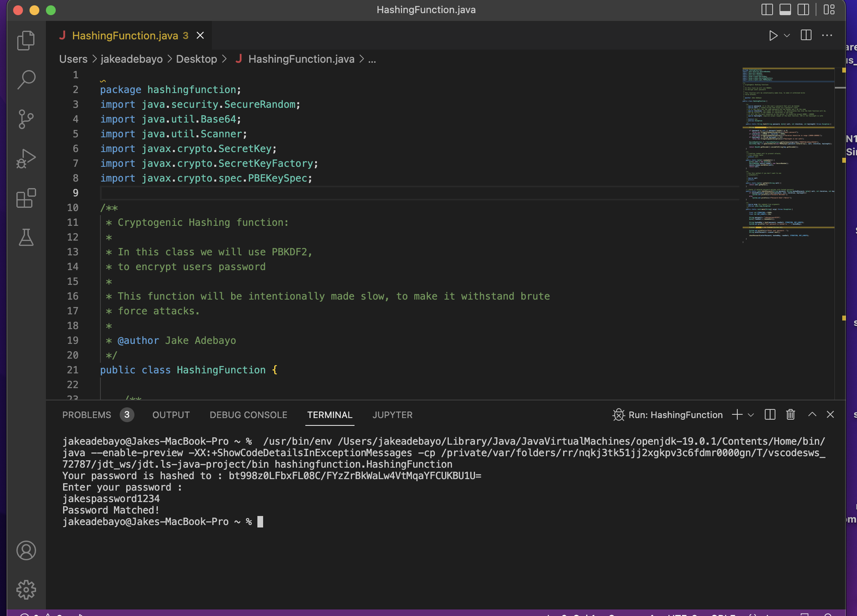Click Desktop in the breadcrumb
Viewport: 857px width, 616px height.
[x=196, y=59]
